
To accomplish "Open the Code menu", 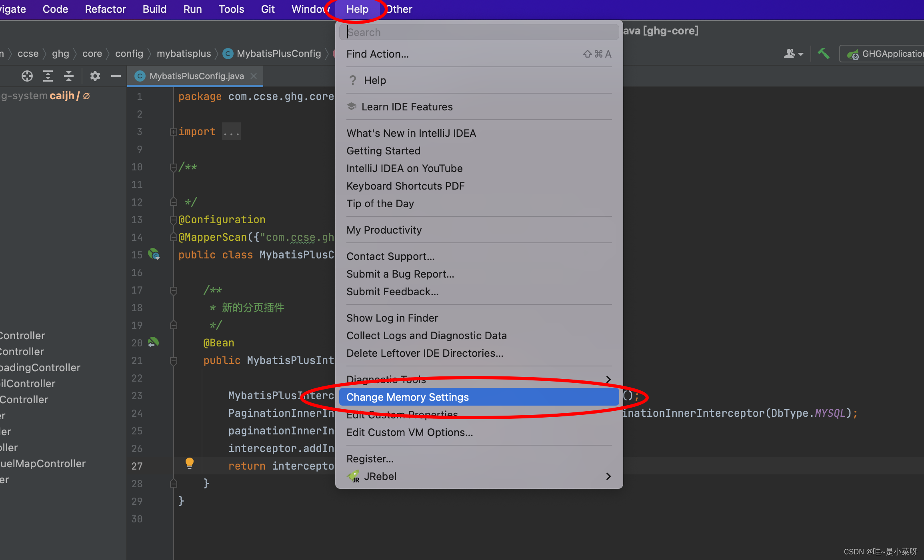I will click(x=55, y=9).
